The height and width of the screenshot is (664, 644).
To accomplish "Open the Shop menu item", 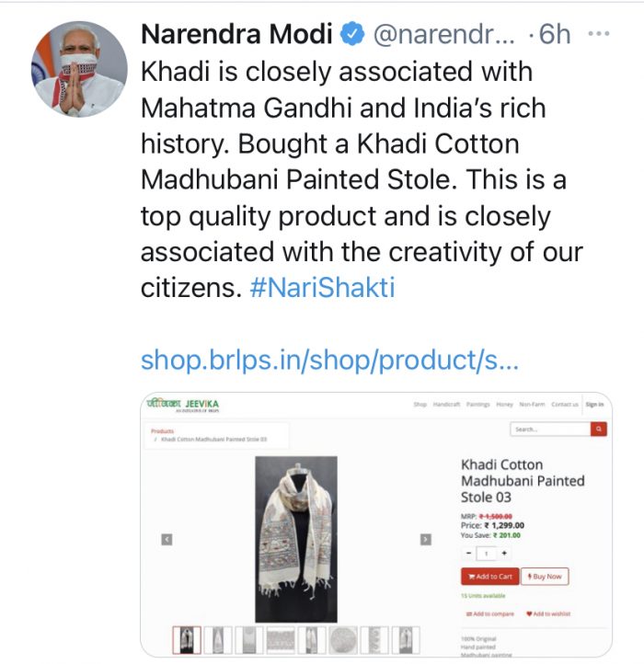I will 420,405.
